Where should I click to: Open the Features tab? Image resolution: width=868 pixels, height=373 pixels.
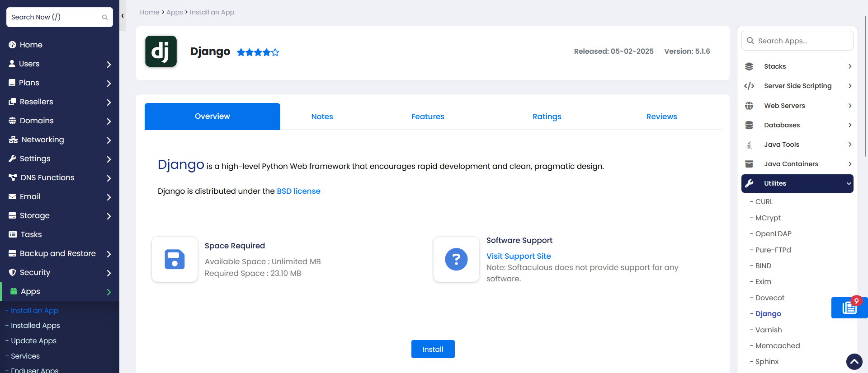(427, 117)
